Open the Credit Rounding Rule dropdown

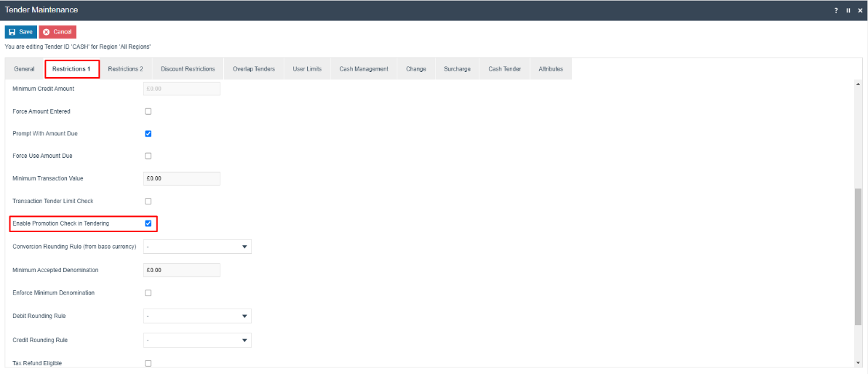point(197,340)
